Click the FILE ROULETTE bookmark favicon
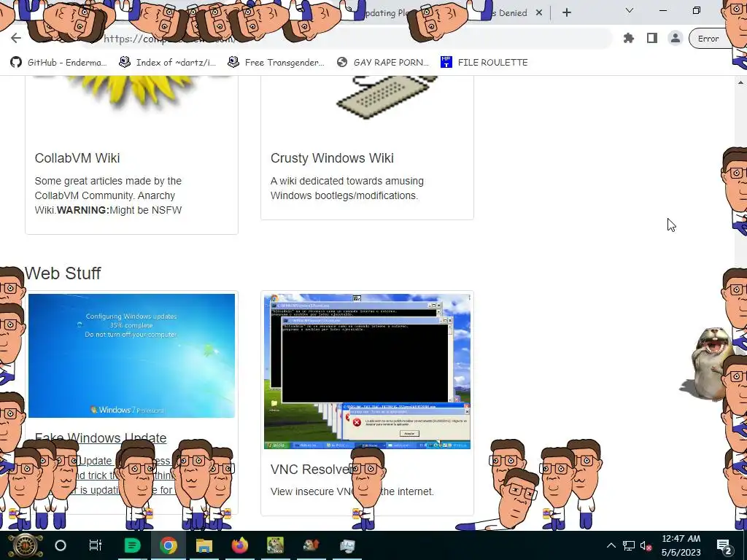The width and height of the screenshot is (747, 560). click(446, 62)
